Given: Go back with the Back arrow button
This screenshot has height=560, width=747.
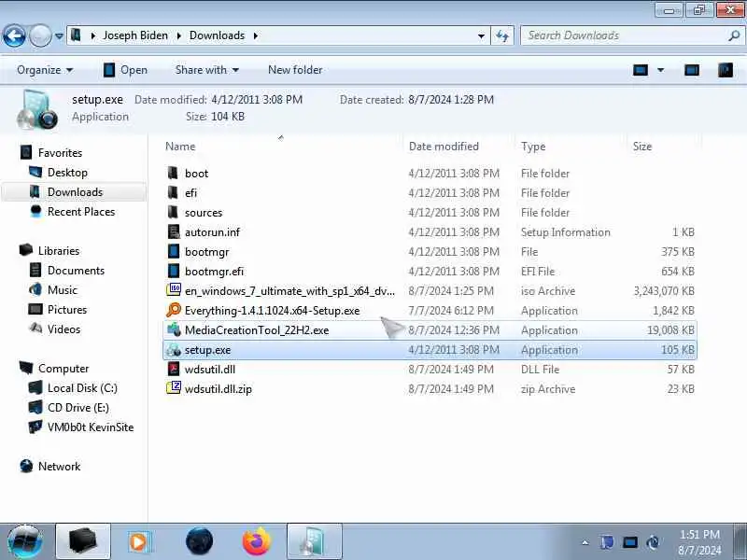Looking at the screenshot, I should point(14,35).
